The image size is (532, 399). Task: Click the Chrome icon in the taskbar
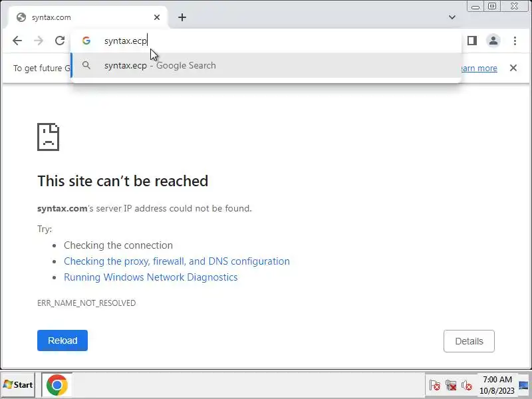pyautogui.click(x=57, y=385)
